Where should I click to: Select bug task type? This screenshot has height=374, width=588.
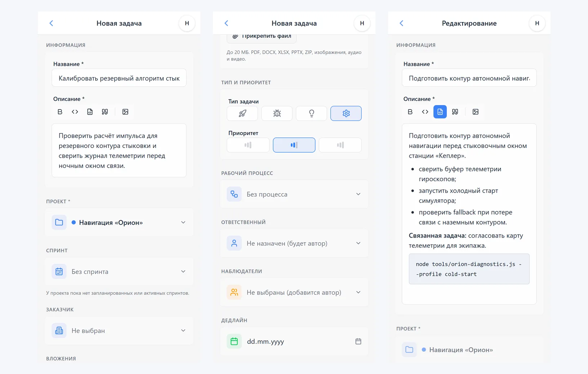(277, 113)
